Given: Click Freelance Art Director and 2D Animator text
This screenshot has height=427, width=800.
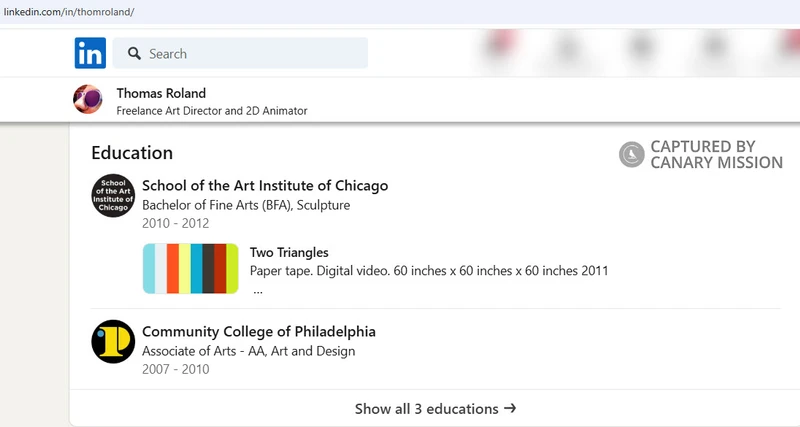Looking at the screenshot, I should click(212, 111).
